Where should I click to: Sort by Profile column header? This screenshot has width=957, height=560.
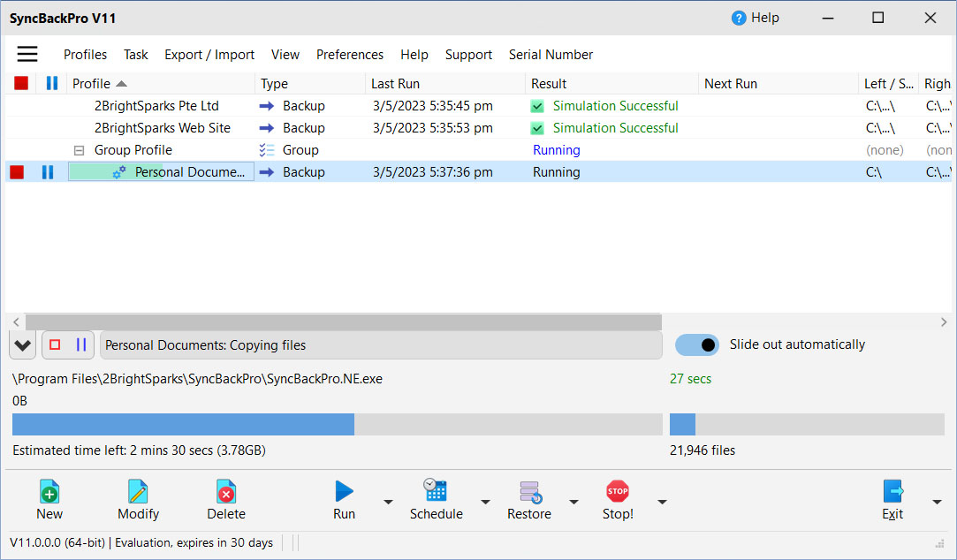pos(161,84)
